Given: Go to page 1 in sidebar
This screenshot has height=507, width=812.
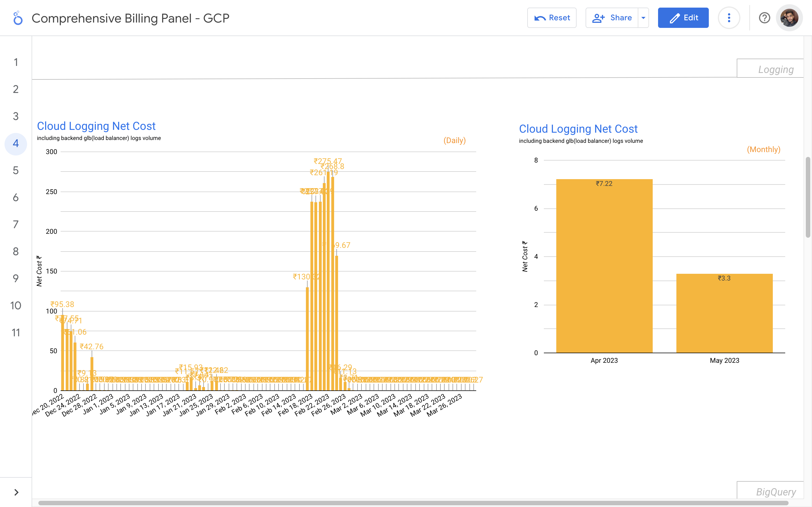Looking at the screenshot, I should (x=16, y=62).
